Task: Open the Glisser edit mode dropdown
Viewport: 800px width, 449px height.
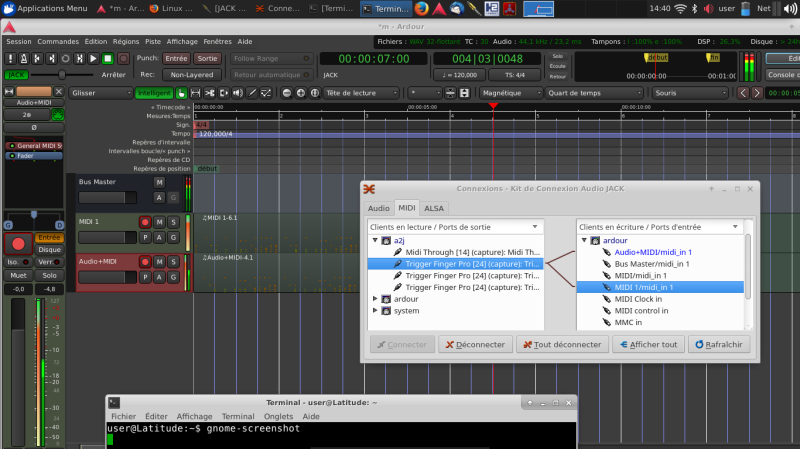Action: point(99,93)
